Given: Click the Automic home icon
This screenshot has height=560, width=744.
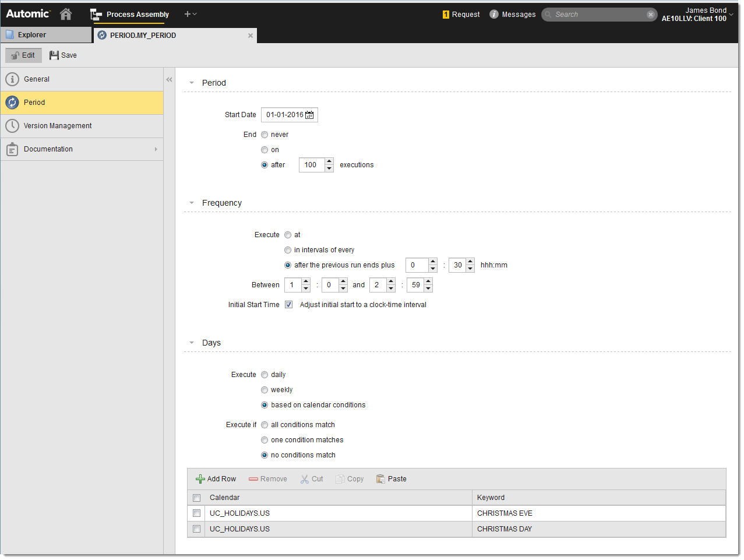Looking at the screenshot, I should point(65,14).
